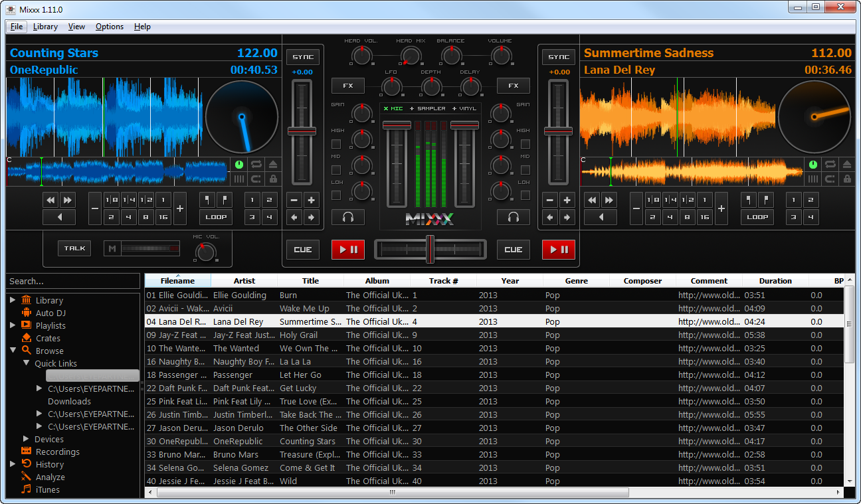This screenshot has width=861, height=504.
Task: Show the VINYL control section
Action: pyautogui.click(x=464, y=108)
